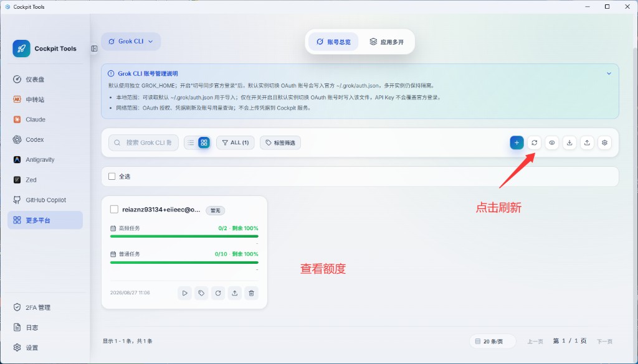Click the 下一页 next page button
The height and width of the screenshot is (364, 638).
[604, 342]
